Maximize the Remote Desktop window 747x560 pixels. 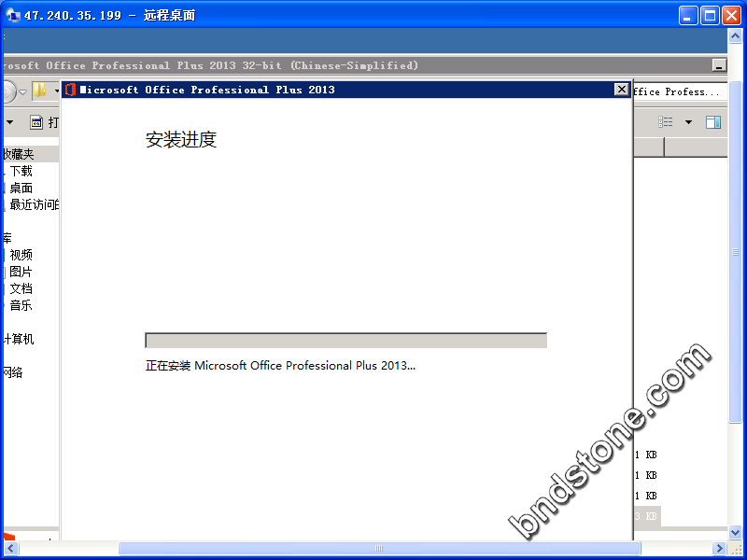710,16
